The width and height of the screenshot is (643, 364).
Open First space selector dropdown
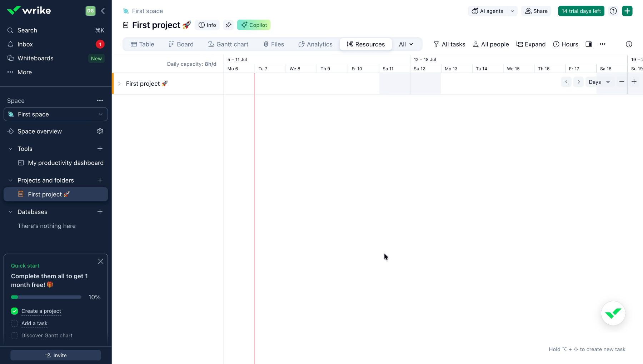pyautogui.click(x=56, y=114)
